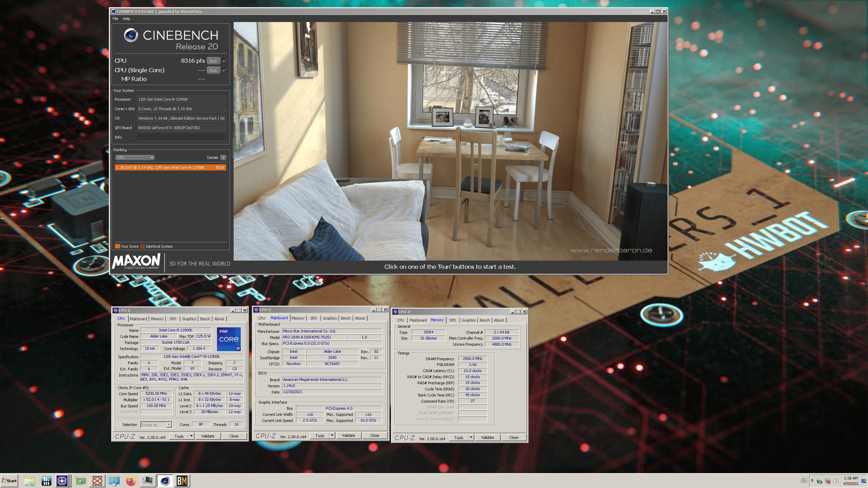Click the Your Score orange swatch
Screen dimensions: 868x488
click(117, 246)
